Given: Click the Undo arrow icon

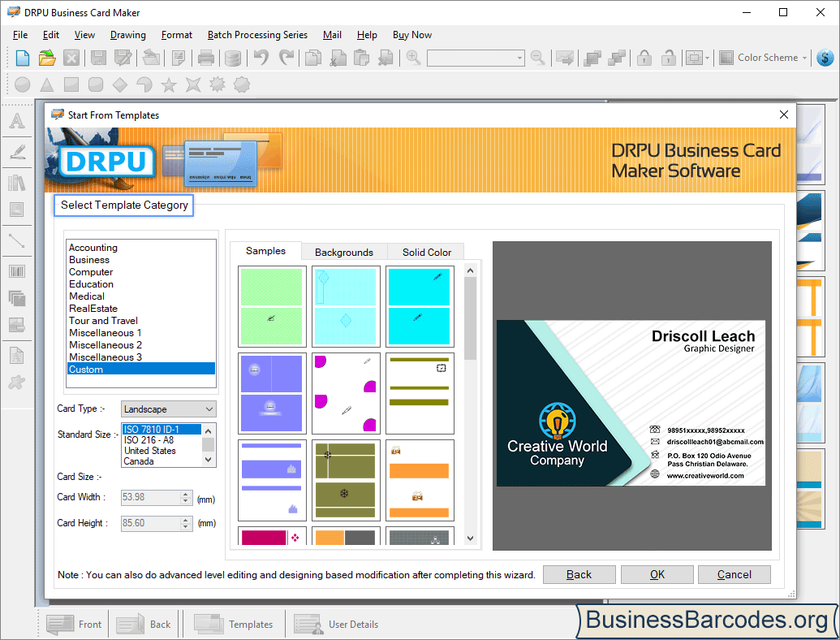Looking at the screenshot, I should pos(261,57).
